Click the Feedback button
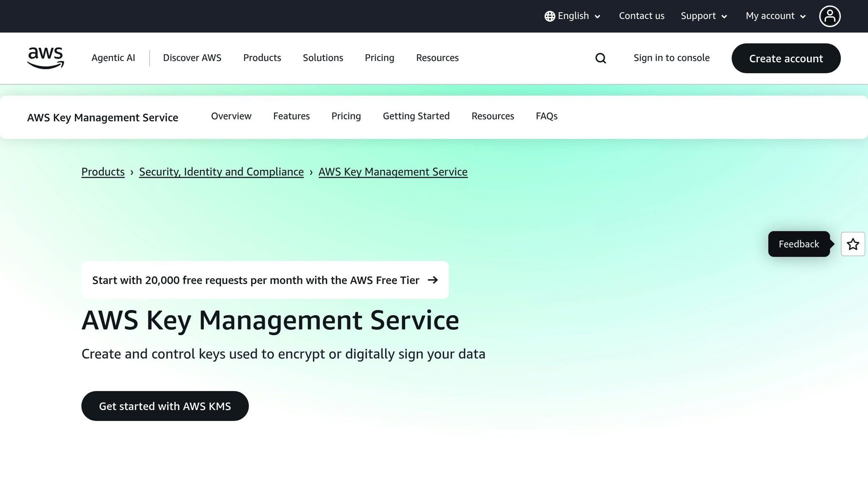Viewport: 868px width, 488px height. (798, 244)
